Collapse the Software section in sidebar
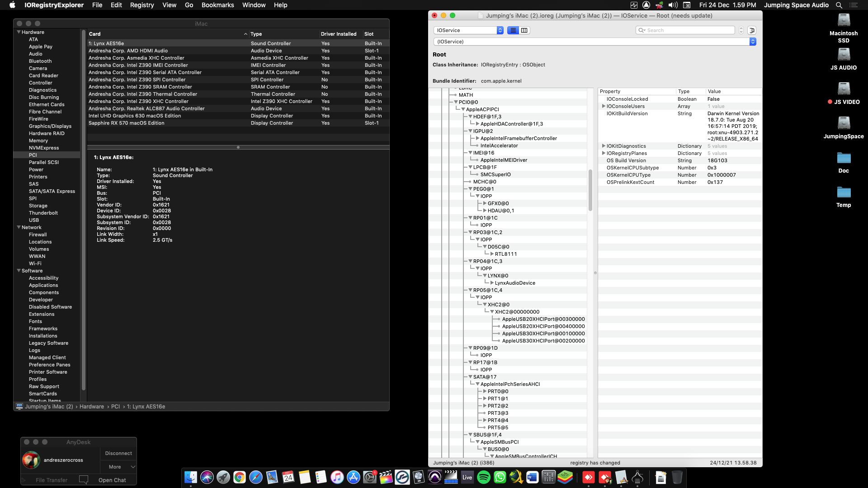Viewport: 868px width, 488px height. click(x=19, y=271)
